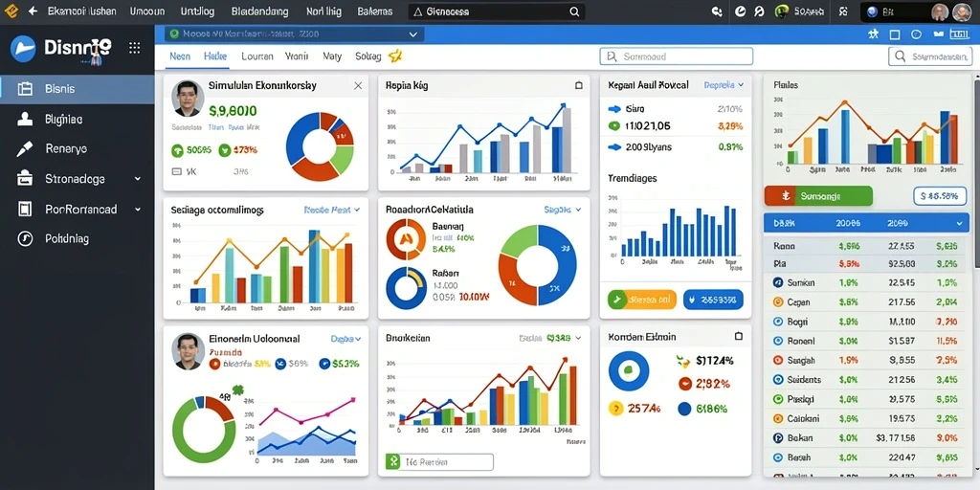Screen dimensions: 980x490
Task: Click the Polidniag clock icon in sidebar
Action: point(25,238)
